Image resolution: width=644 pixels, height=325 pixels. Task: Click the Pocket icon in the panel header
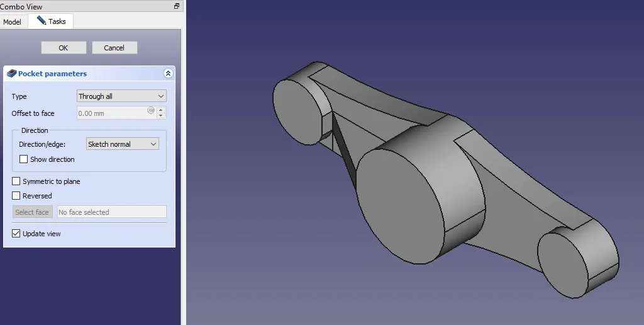coord(12,74)
